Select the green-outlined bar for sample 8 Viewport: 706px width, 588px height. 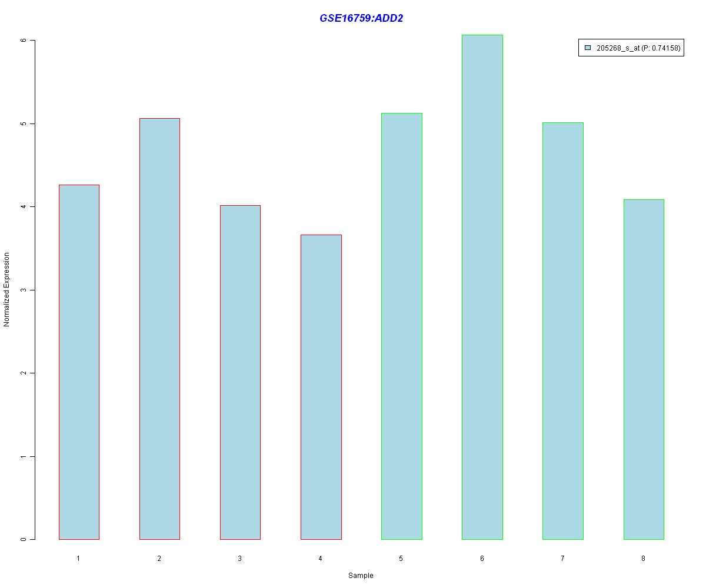(644, 369)
